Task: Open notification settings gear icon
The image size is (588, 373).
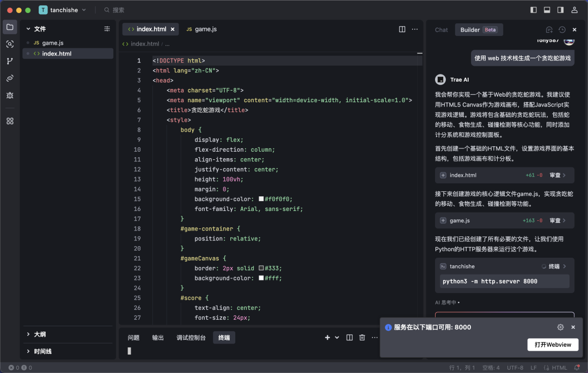Action: pyautogui.click(x=560, y=327)
